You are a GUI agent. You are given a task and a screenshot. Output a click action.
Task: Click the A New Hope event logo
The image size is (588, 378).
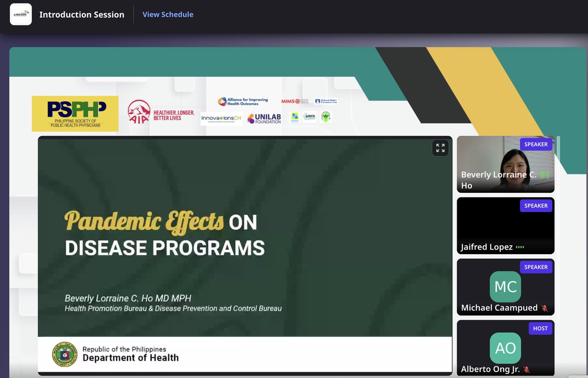click(21, 14)
